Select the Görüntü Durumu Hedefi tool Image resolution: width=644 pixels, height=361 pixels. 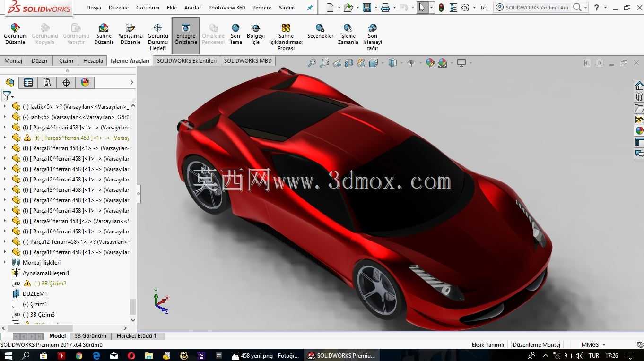[x=158, y=37]
